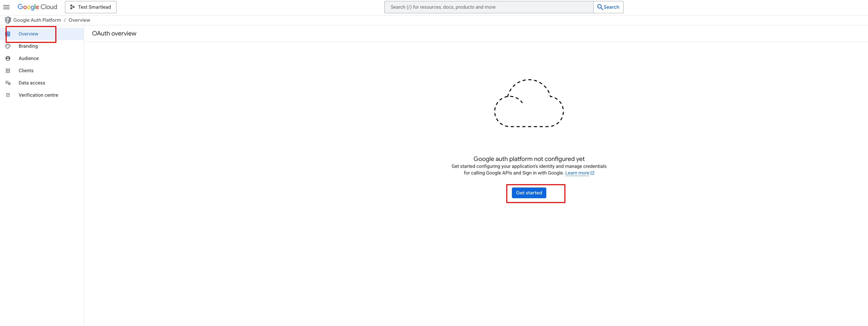
Task: Select Overview in the sidebar
Action: tap(42, 34)
